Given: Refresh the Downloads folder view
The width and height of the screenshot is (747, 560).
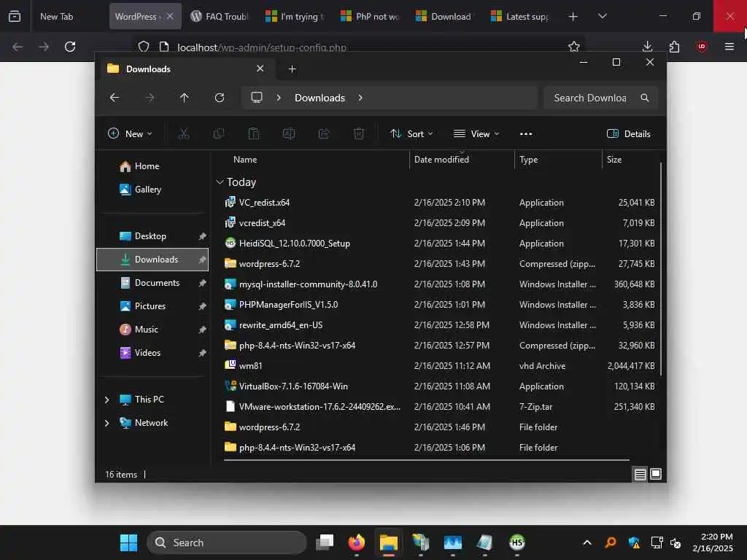Looking at the screenshot, I should point(220,98).
